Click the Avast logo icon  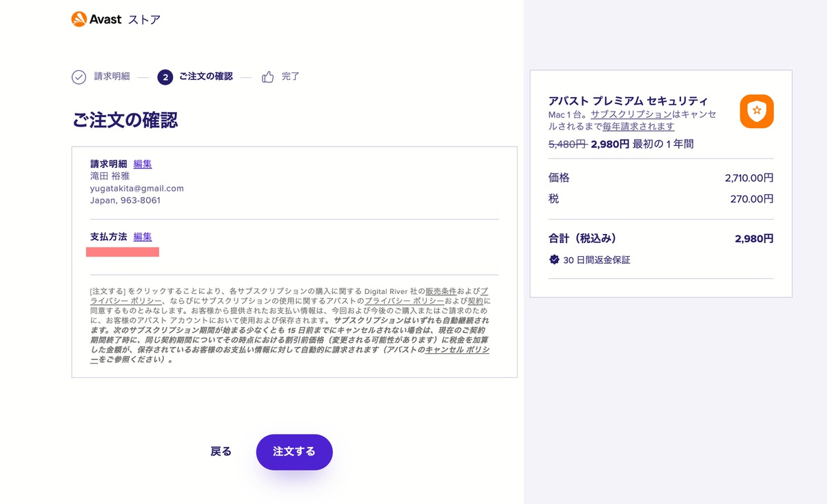pos(79,19)
